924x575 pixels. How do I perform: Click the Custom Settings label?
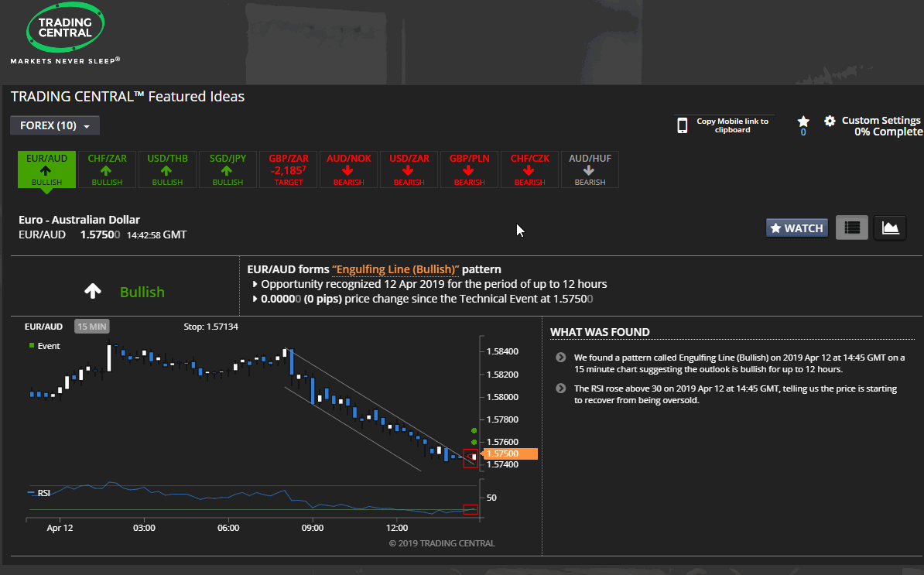(x=881, y=120)
